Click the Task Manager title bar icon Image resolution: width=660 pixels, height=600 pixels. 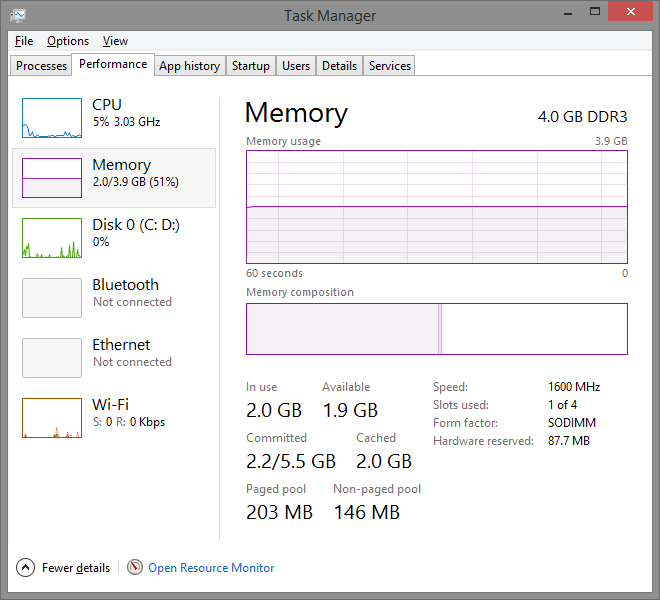(18, 16)
